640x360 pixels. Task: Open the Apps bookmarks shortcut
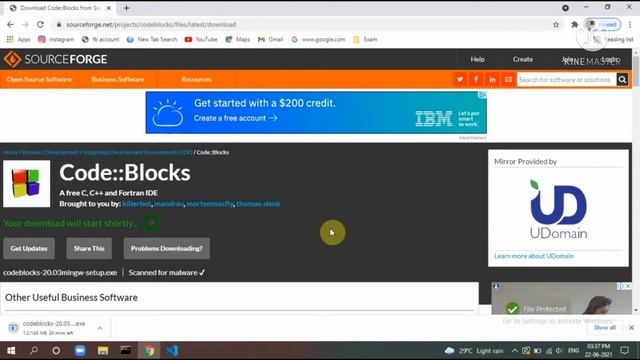click(x=18, y=39)
